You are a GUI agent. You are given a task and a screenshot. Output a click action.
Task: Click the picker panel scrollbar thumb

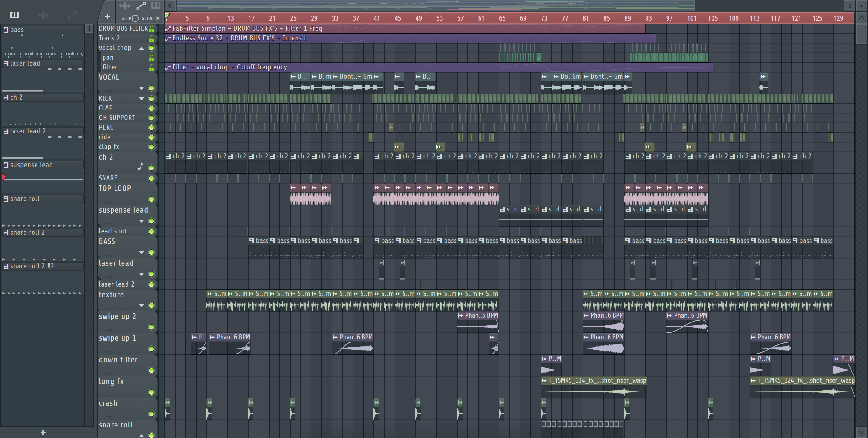89,29
